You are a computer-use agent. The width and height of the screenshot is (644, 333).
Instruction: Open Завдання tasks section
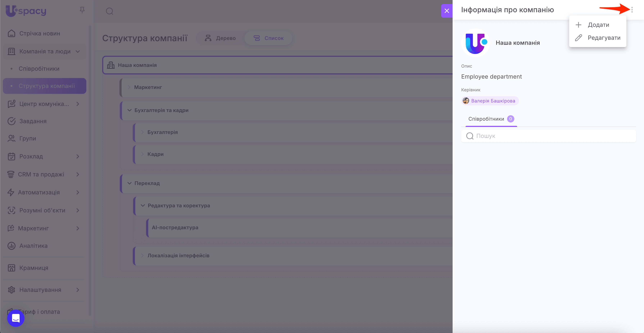33,121
